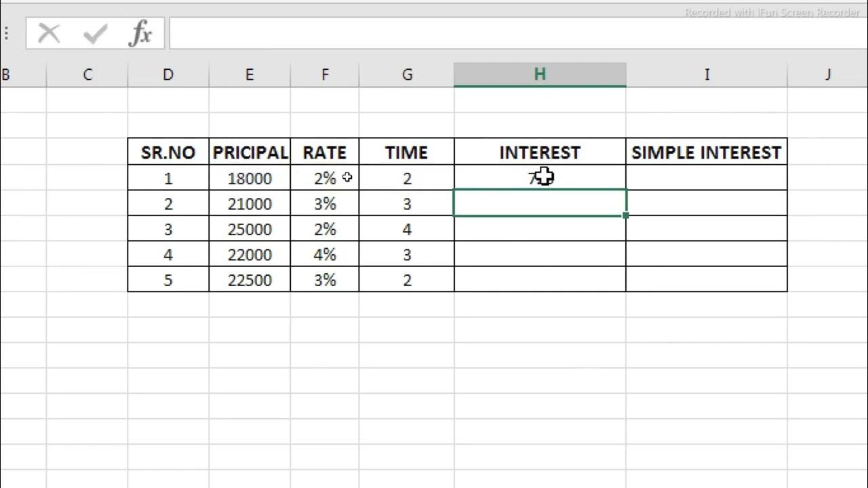The width and height of the screenshot is (868, 488).
Task: Click the formula bar three-dot resize handle
Action: pos(6,33)
